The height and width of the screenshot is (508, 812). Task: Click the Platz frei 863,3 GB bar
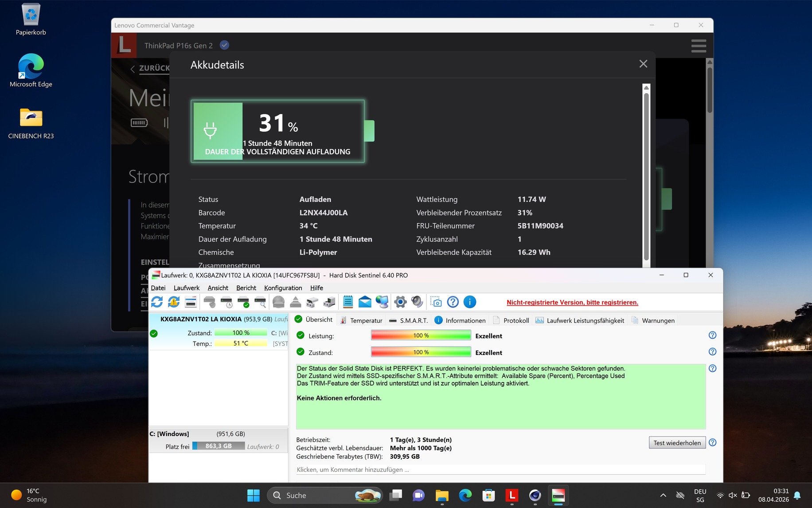tap(219, 446)
